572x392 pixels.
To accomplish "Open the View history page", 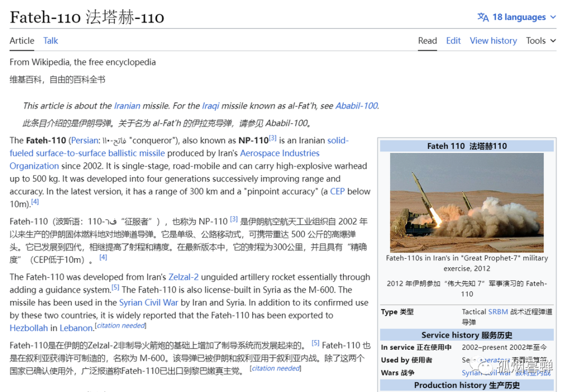I will [493, 41].
